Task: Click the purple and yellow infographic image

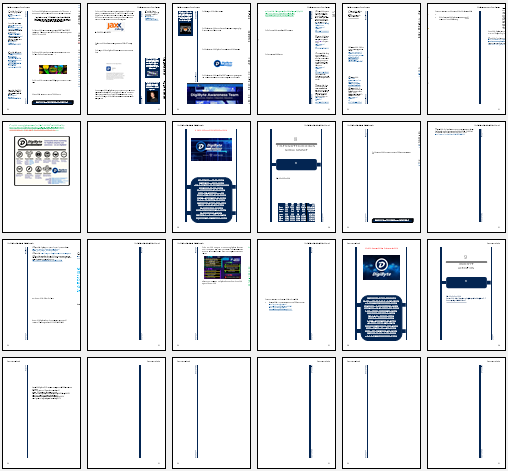Action: coord(222,267)
